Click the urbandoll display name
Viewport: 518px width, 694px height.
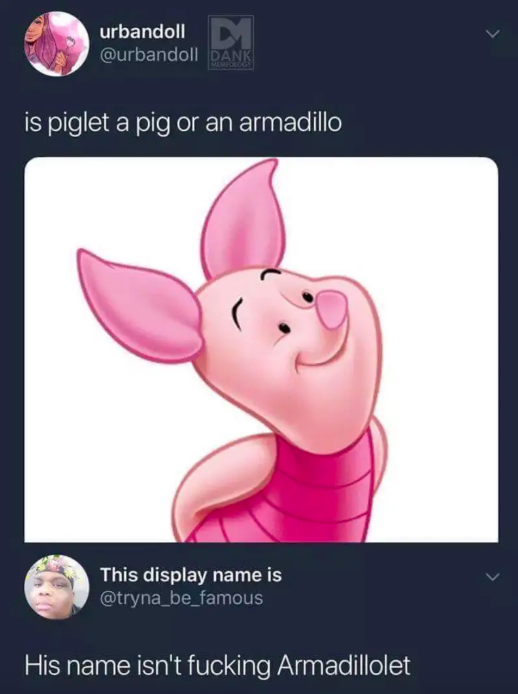pos(142,31)
